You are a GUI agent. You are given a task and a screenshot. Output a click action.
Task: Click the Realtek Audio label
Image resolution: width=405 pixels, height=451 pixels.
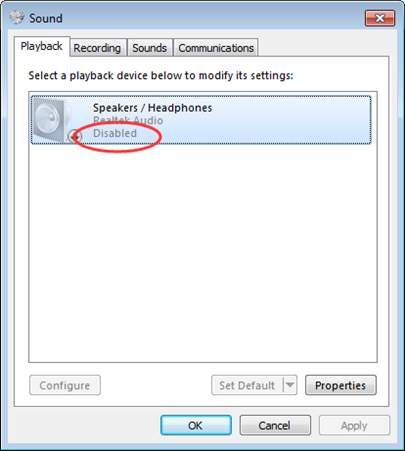click(x=128, y=120)
